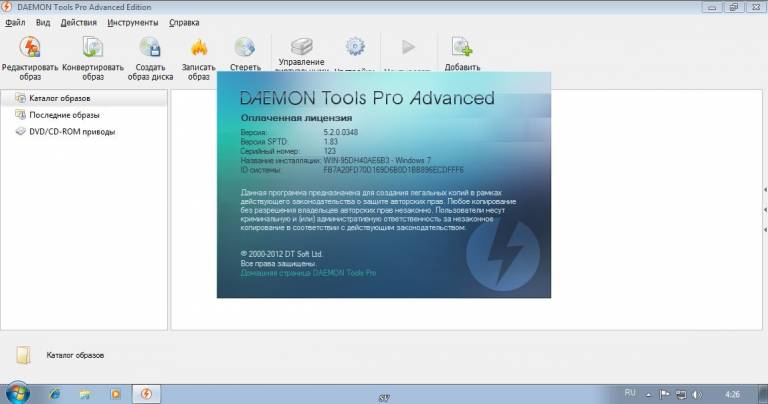Show hidden tray icons arrow
Image resolution: width=768 pixels, height=404 pixels.
pyautogui.click(x=648, y=394)
